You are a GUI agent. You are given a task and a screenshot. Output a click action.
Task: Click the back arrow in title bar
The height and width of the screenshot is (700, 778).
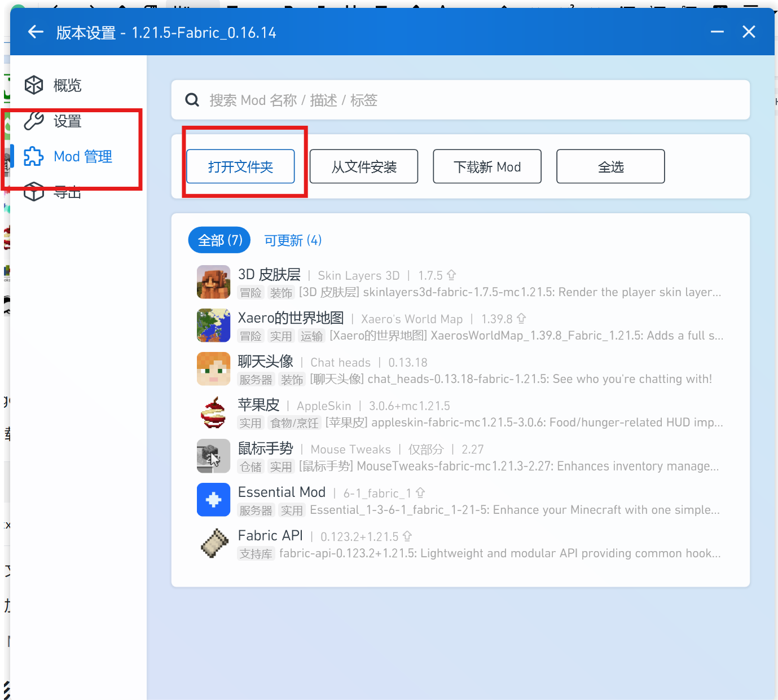point(36,32)
